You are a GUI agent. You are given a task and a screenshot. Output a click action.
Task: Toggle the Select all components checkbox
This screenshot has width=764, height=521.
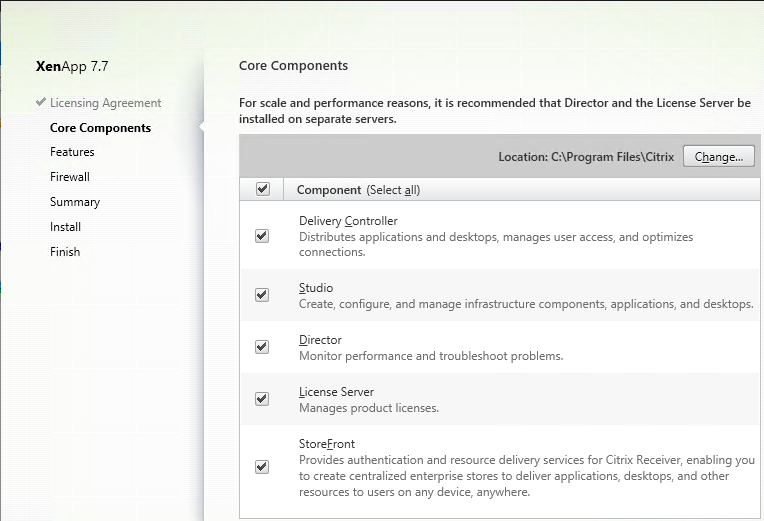pyautogui.click(x=263, y=189)
